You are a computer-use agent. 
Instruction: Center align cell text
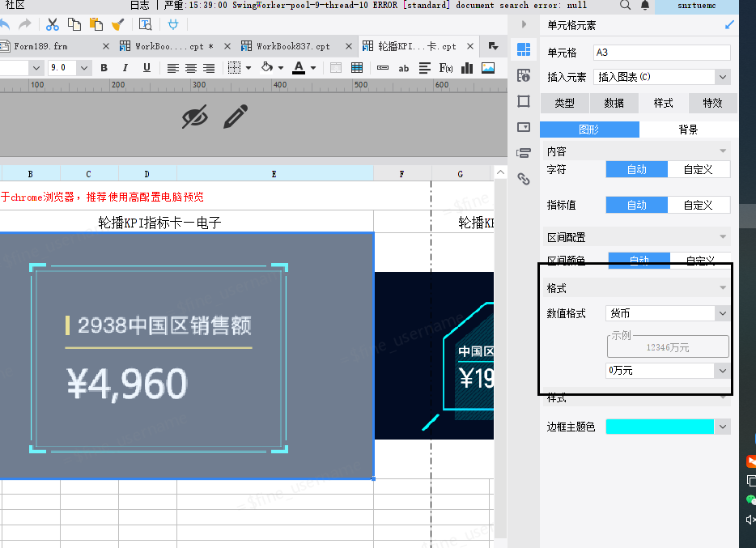[191, 68]
